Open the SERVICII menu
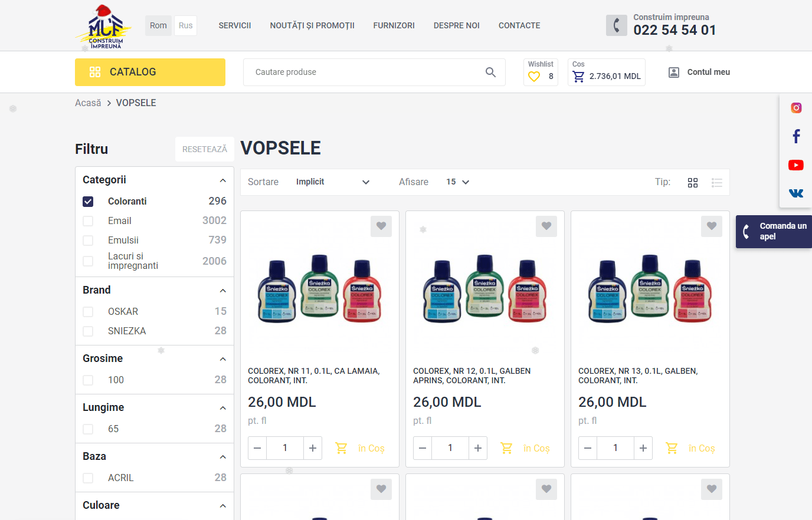812x520 pixels. 235,25
